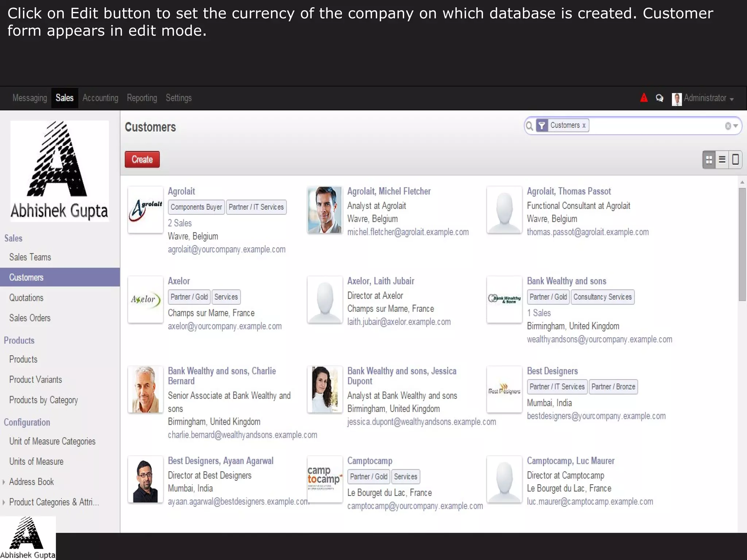
Task: Open the Agrolait customer name link
Action: (x=181, y=191)
